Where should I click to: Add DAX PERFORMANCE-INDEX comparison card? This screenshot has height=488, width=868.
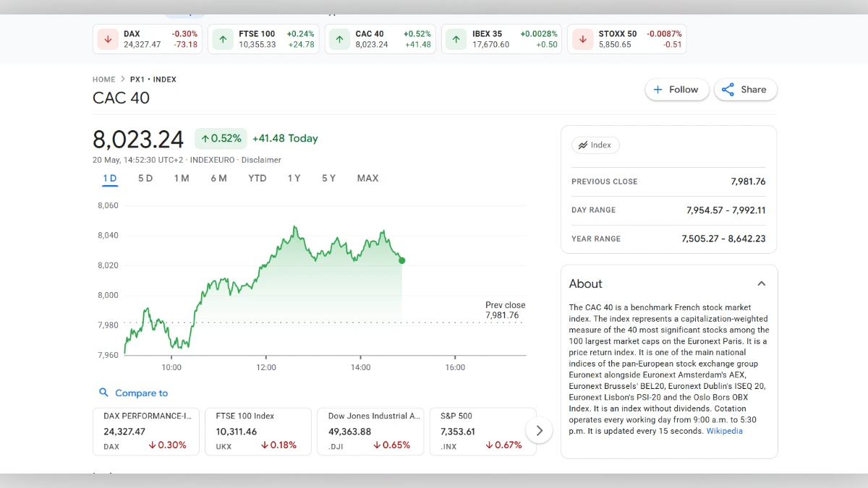tap(145, 432)
